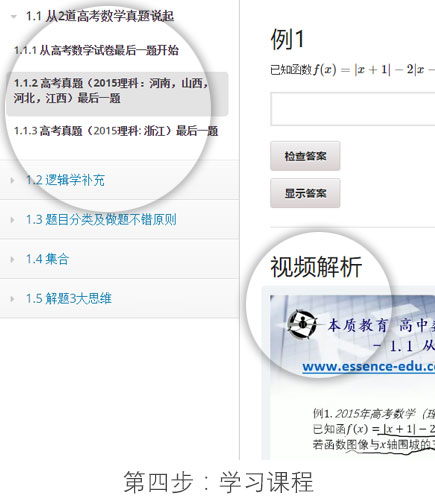This screenshot has width=435, height=500.
Task: Click the 视频解析 heading
Action: point(316,267)
